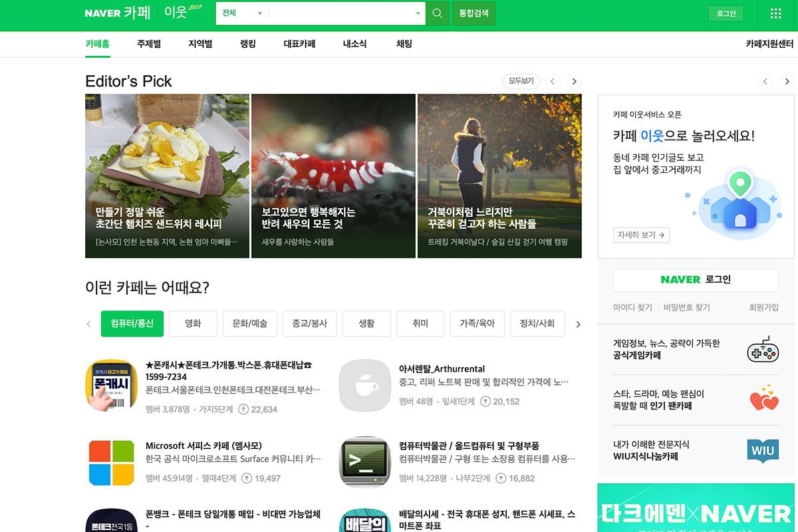The image size is (798, 532).
Task: Open the red shrimp Editor's Pick card
Action: [x=333, y=176]
